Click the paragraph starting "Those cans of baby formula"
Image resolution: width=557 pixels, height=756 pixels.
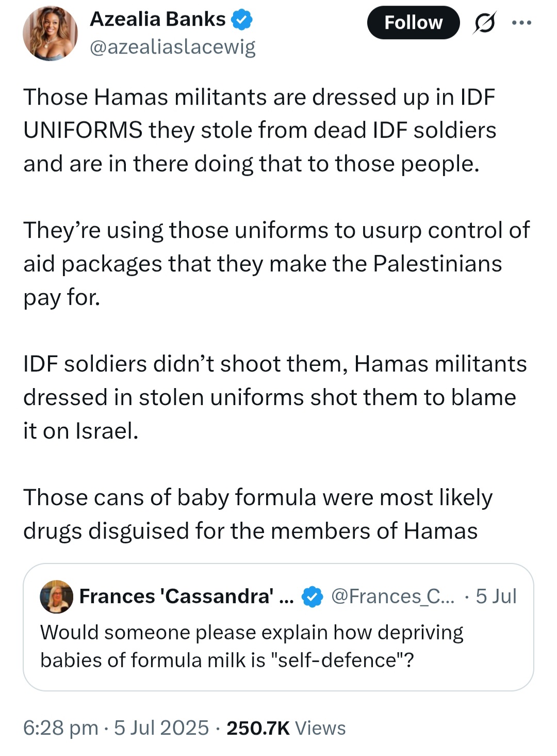coord(258,514)
